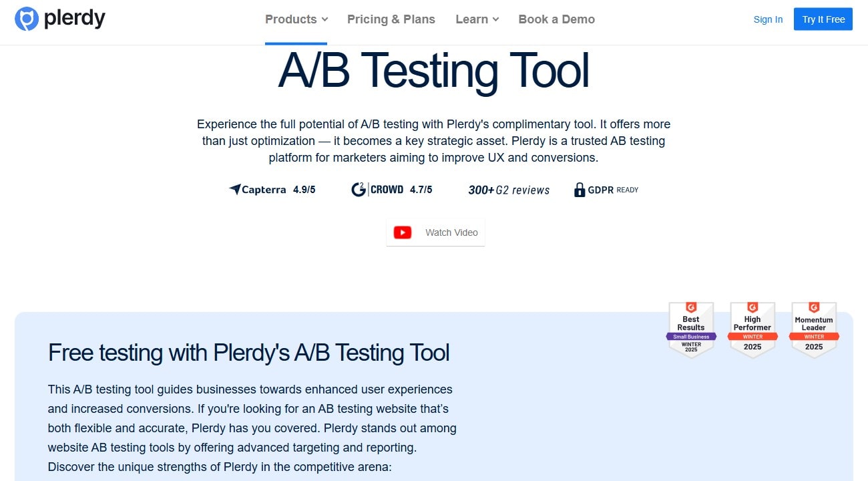Click the Plerdy logo icon
Image resolution: width=868 pixels, height=481 pixels.
tap(27, 19)
